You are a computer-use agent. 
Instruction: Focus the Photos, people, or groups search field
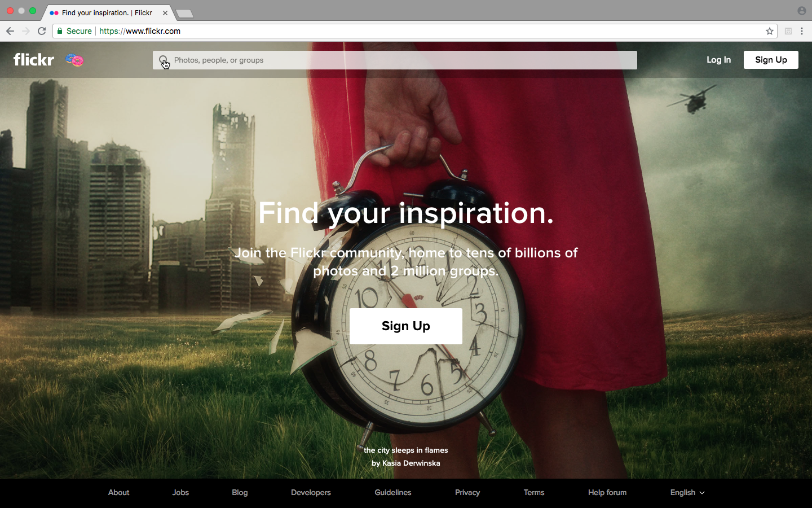395,60
